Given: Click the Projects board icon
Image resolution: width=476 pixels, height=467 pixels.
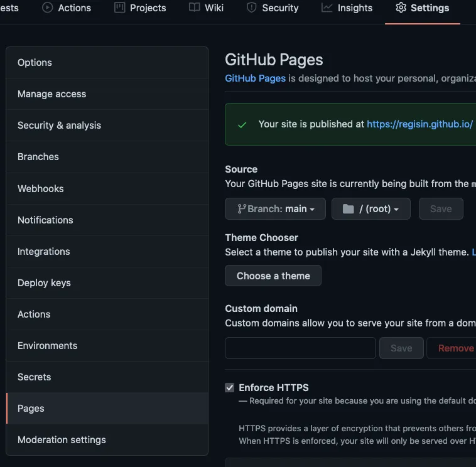Looking at the screenshot, I should 119,8.
